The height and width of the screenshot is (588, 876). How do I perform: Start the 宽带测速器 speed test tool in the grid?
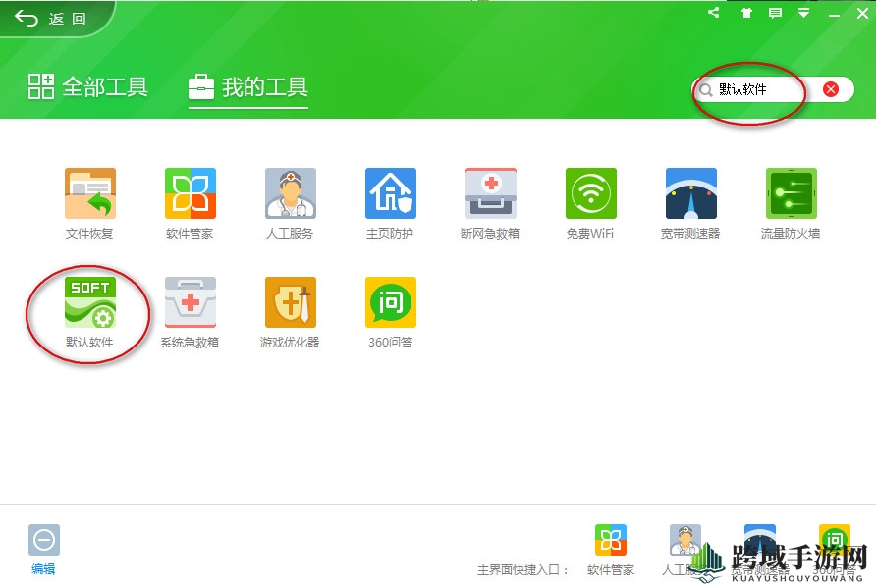click(691, 193)
